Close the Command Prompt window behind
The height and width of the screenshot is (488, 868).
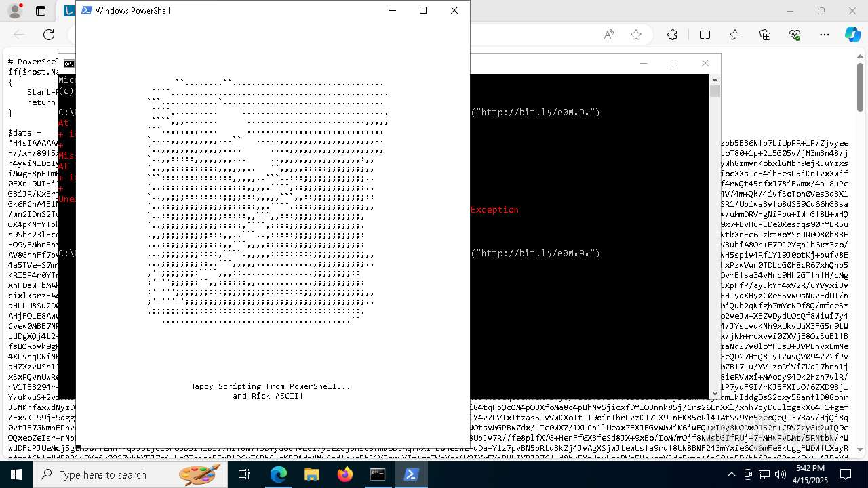705,63
